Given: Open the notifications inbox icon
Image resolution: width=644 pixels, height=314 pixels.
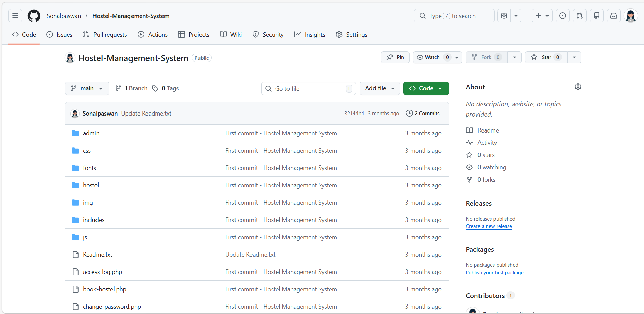Looking at the screenshot, I should click(x=614, y=16).
